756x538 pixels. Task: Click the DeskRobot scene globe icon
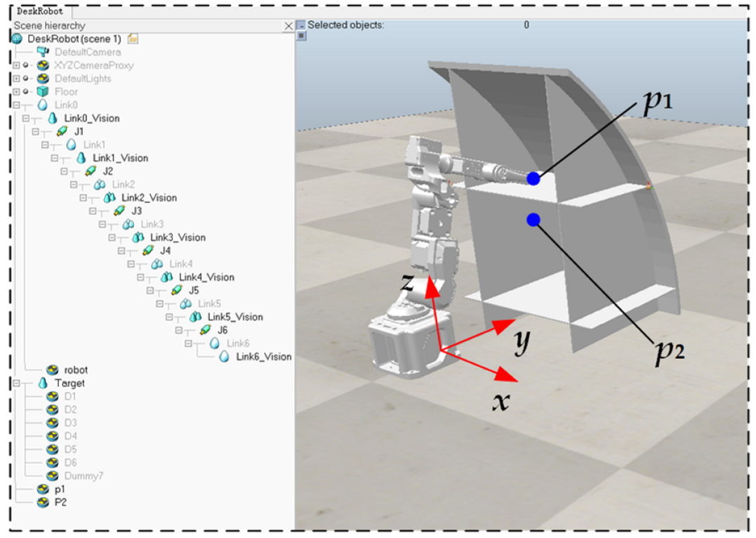pos(17,39)
